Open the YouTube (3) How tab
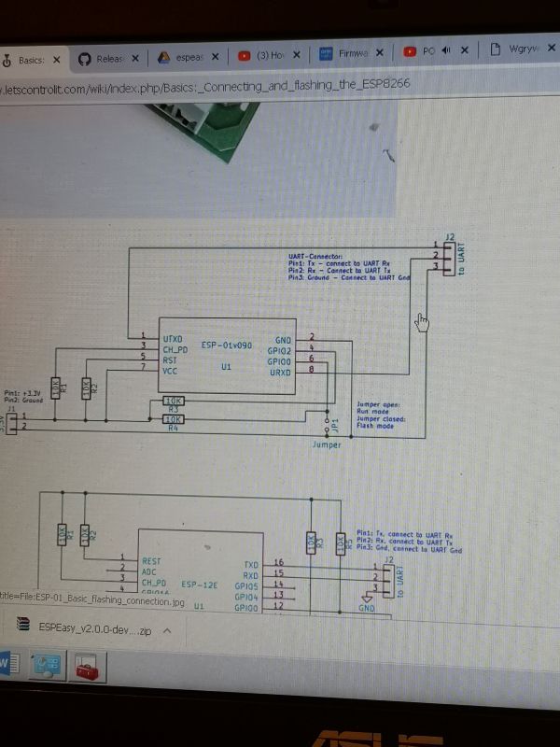The image size is (560, 747). [270, 56]
